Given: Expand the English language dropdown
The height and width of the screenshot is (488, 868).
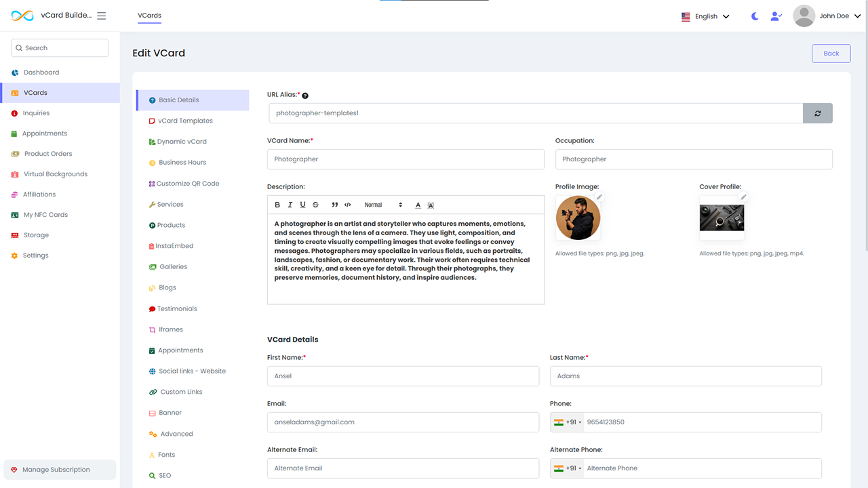Looking at the screenshot, I should coord(705,16).
